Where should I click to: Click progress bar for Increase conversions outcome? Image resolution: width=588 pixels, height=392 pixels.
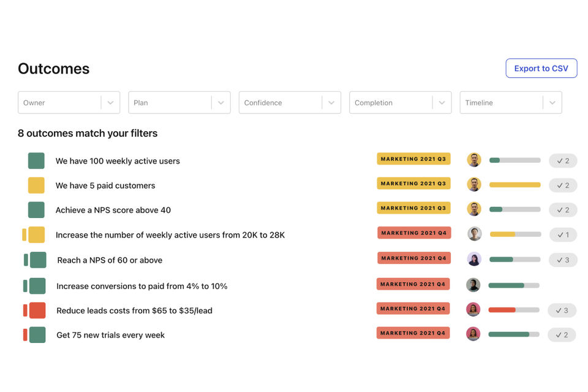pos(514,285)
